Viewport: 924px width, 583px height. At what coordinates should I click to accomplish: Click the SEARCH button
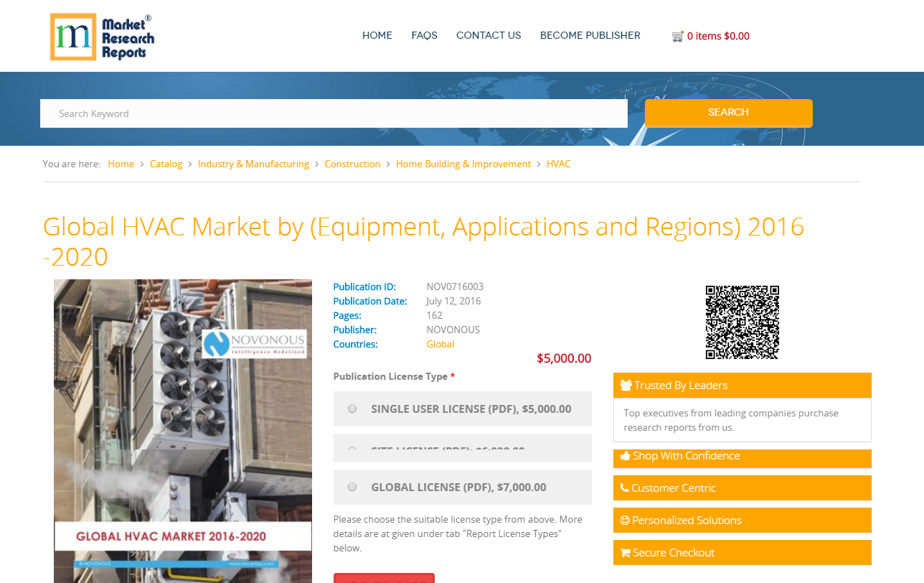click(728, 113)
